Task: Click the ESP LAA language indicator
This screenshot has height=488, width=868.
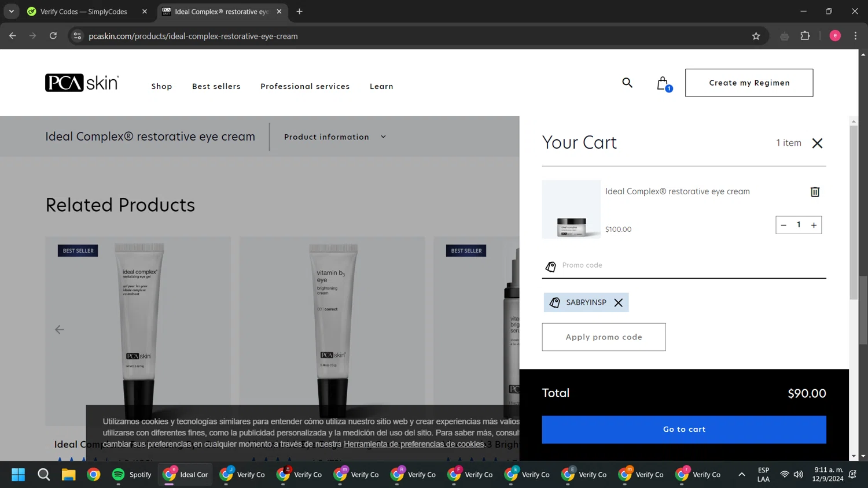Action: (763, 475)
